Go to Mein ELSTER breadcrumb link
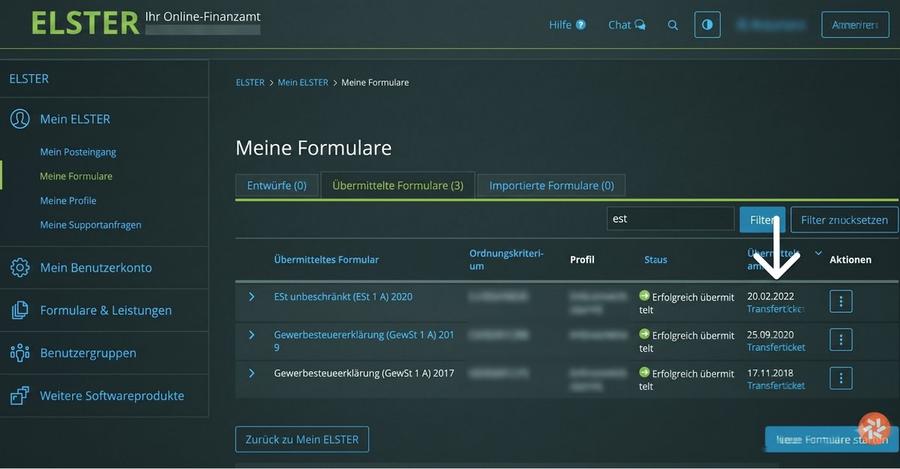This screenshot has height=469, width=900. [303, 83]
